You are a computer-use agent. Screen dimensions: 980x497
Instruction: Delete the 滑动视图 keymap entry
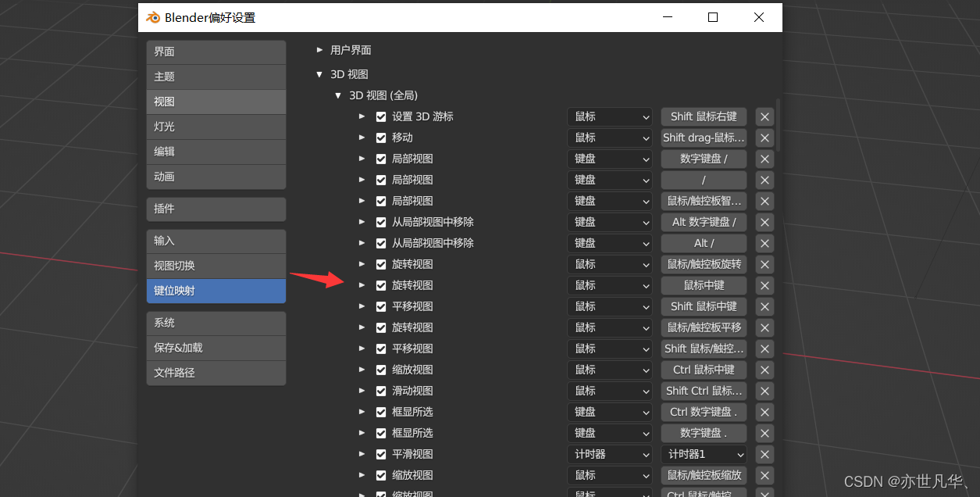tap(764, 391)
